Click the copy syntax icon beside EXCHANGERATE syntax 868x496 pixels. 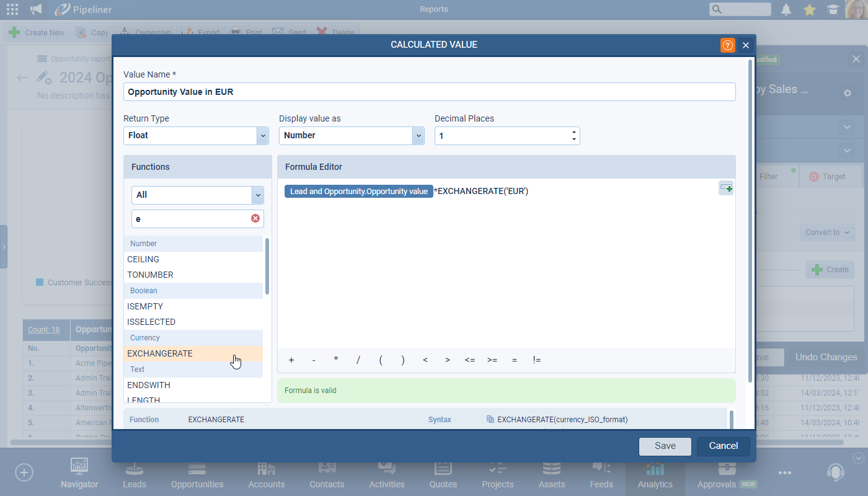[x=490, y=420]
